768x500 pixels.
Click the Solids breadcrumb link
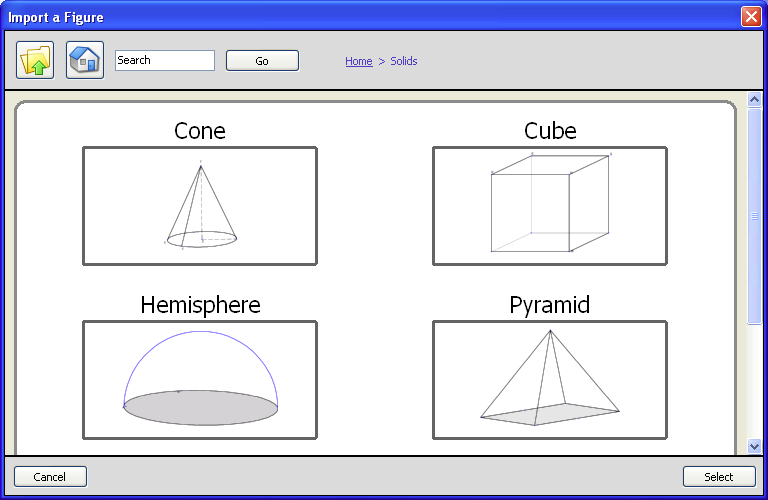404,61
